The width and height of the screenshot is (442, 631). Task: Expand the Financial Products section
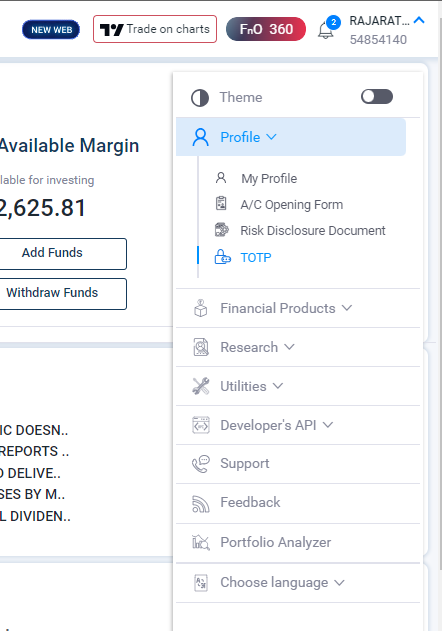tap(298, 308)
